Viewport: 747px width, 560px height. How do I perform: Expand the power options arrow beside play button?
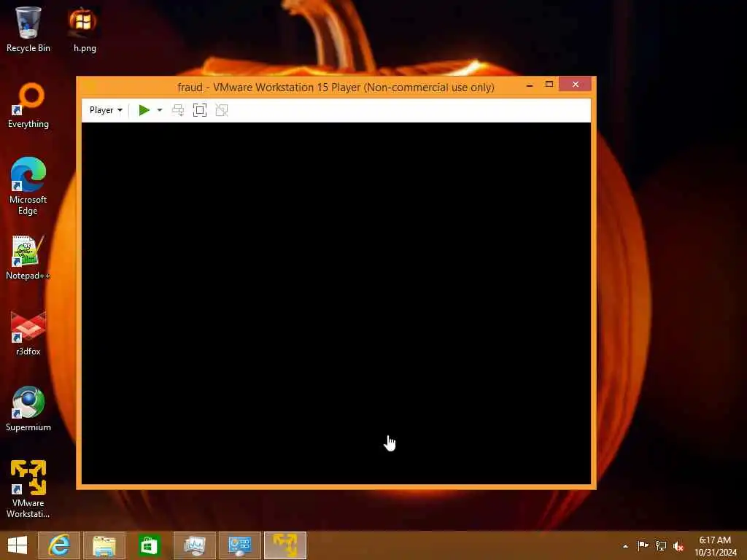(160, 110)
